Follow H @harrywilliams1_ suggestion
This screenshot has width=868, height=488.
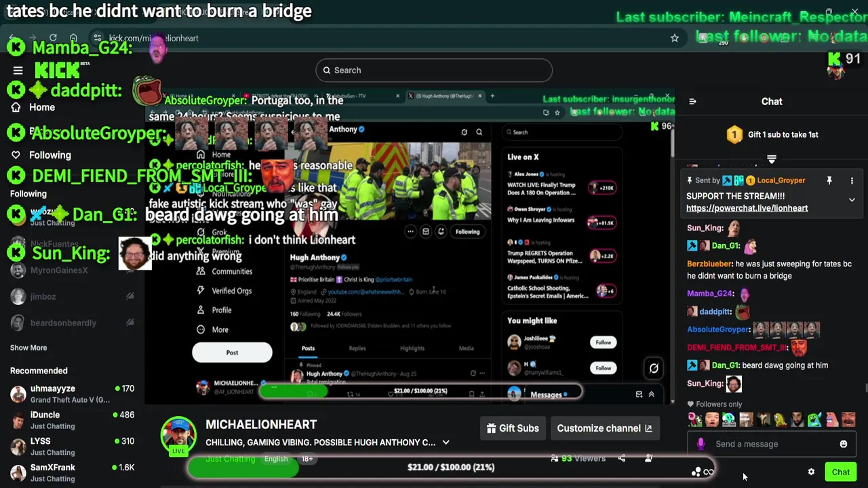pos(604,368)
